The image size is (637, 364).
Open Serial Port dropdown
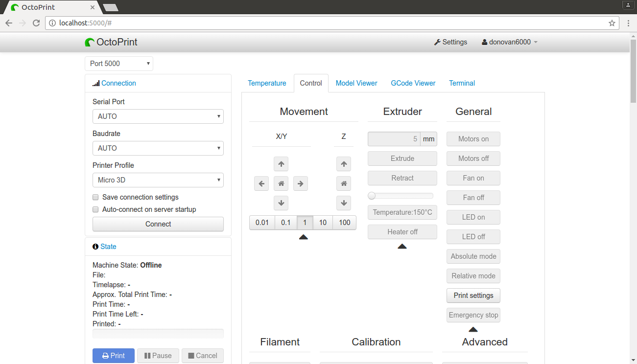[158, 116]
